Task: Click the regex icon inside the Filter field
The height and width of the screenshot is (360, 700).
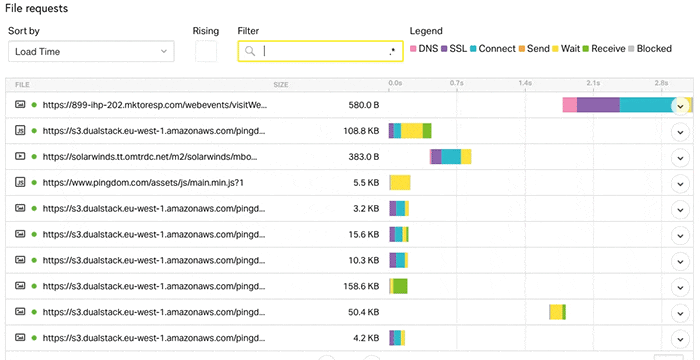Action: click(x=392, y=51)
